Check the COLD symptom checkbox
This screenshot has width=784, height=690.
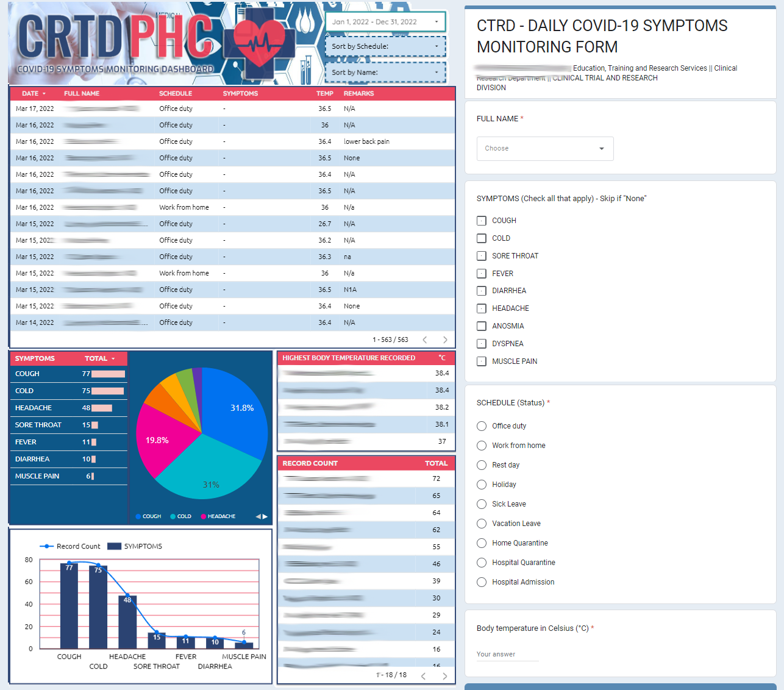point(482,238)
